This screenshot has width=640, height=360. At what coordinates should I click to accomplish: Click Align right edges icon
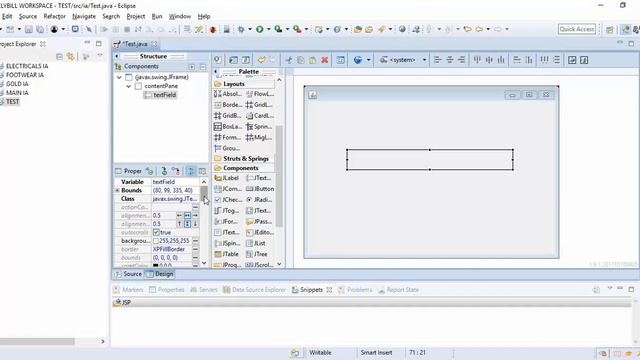pyautogui.click(x=462, y=60)
